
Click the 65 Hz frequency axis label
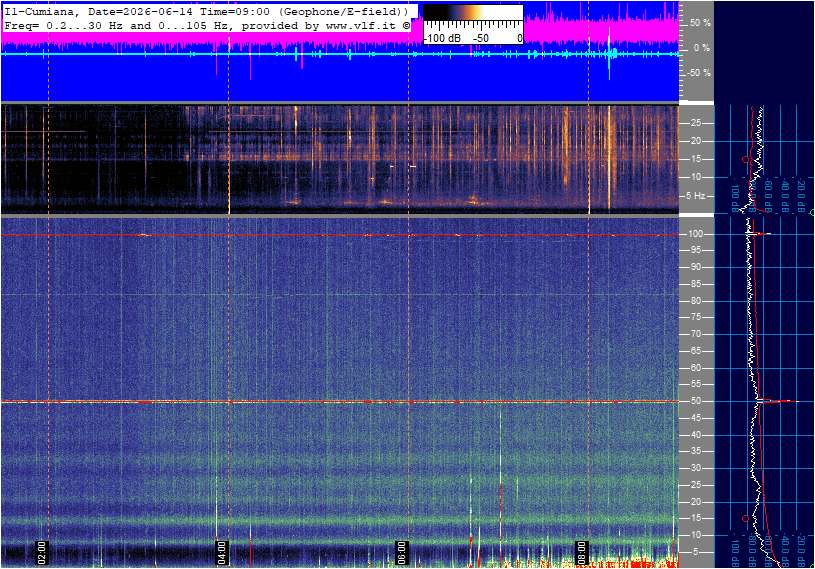pos(695,351)
